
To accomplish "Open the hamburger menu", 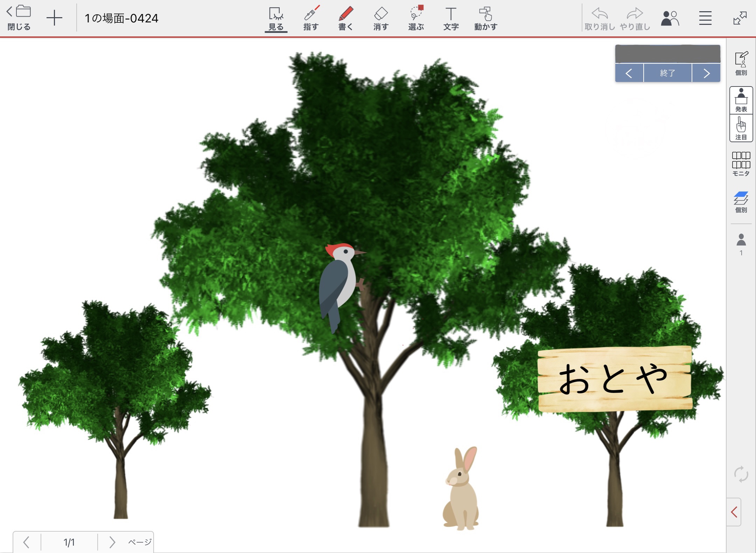I will point(705,18).
